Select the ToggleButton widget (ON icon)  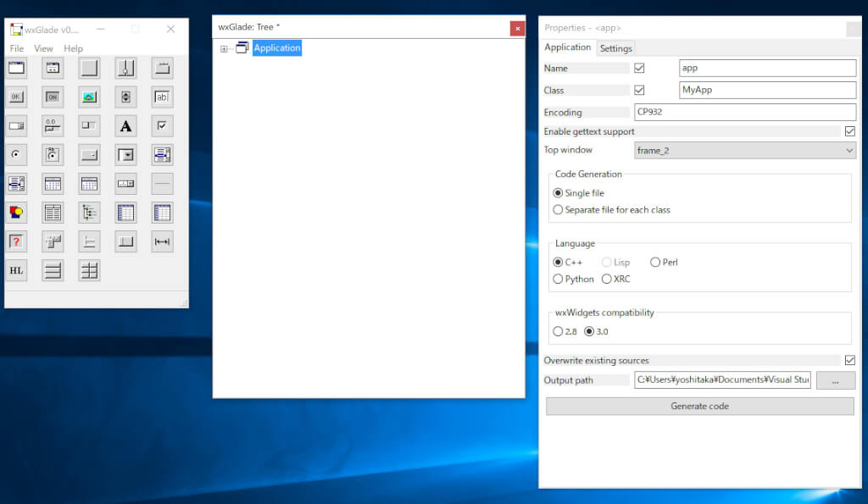click(x=53, y=97)
